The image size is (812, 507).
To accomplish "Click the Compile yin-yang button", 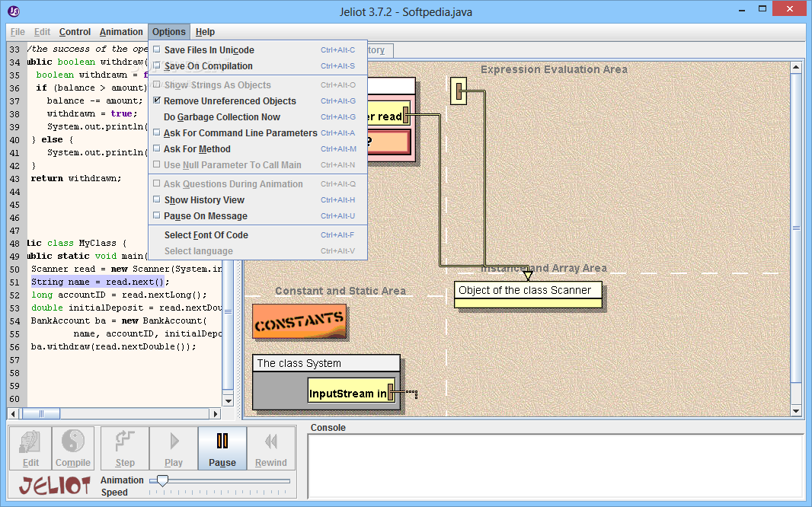I will [x=73, y=448].
